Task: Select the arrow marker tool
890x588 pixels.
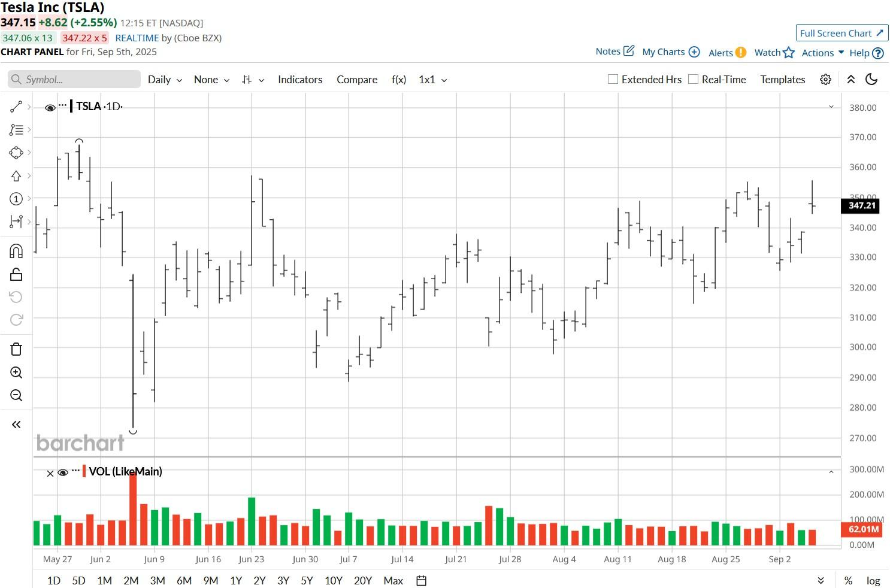Action: click(16, 175)
